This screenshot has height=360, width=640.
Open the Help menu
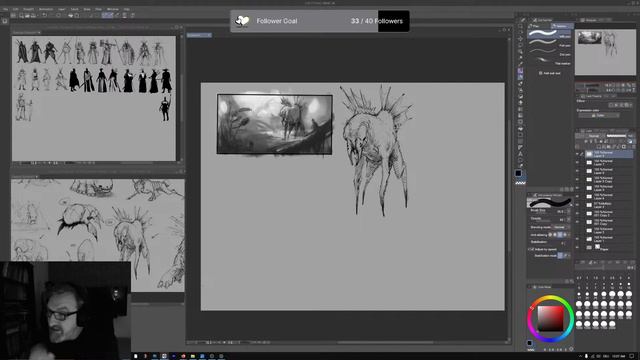click(127, 9)
